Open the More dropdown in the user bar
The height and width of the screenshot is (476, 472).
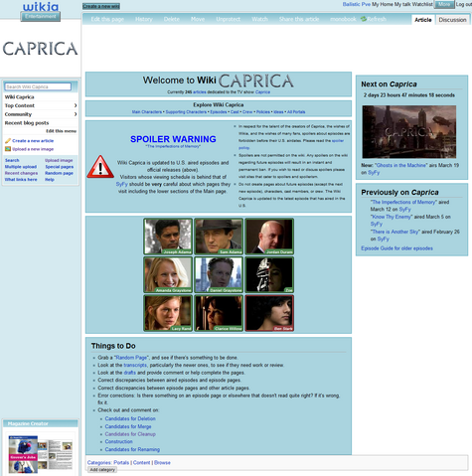pos(444,4)
